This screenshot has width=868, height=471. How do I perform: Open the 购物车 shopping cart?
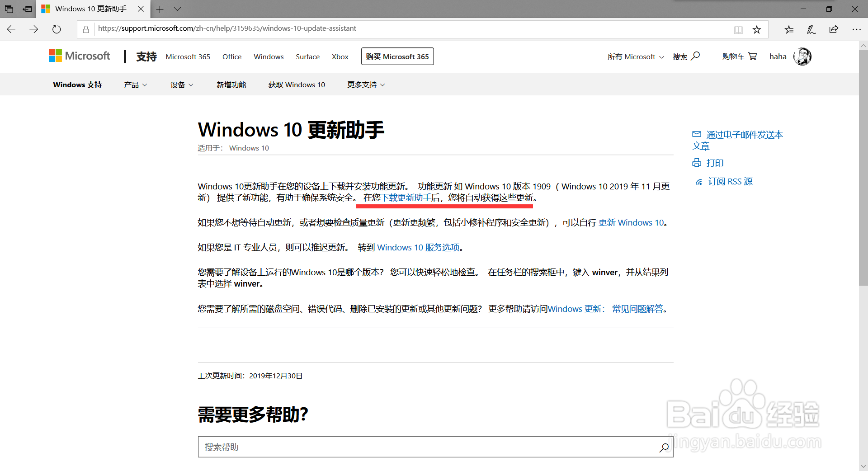[x=740, y=57]
